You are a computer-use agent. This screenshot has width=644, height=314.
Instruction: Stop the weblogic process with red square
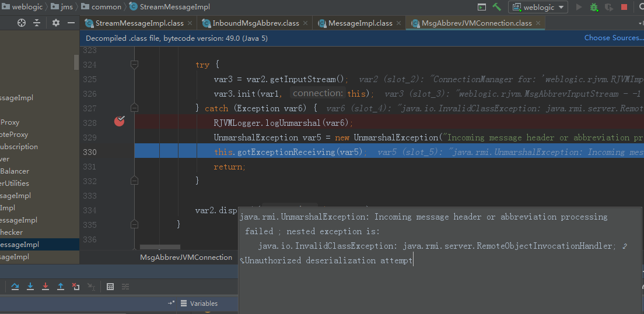pos(624,7)
